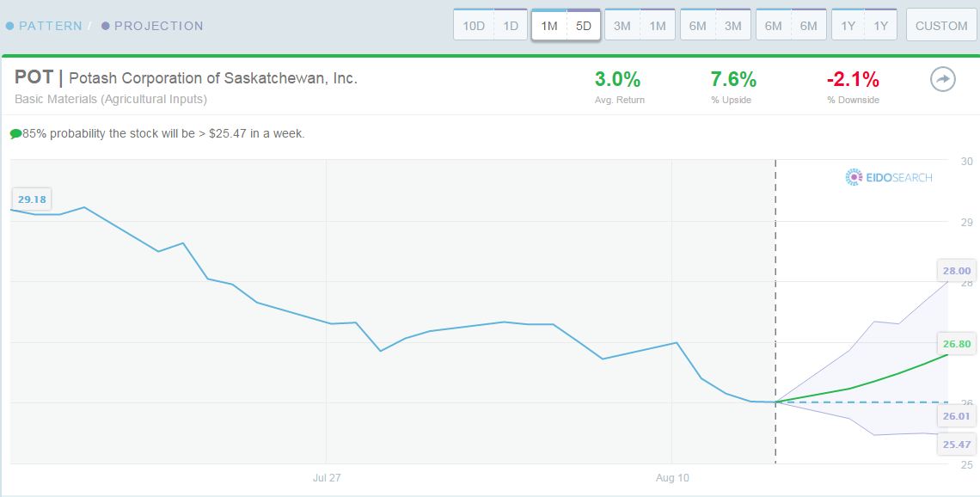Click the Potash Corporation of Saskatchewan, Inc. name

pos(213,79)
